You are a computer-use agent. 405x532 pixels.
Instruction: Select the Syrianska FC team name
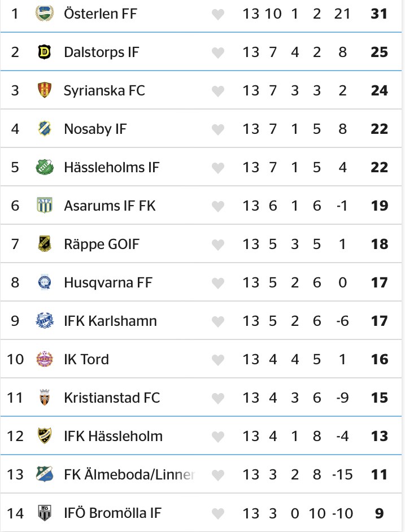(x=104, y=90)
